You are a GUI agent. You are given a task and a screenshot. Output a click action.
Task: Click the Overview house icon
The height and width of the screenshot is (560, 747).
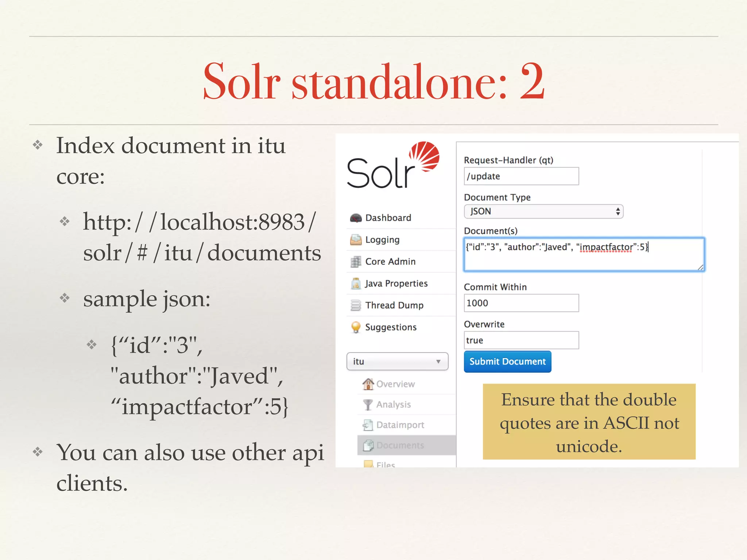pyautogui.click(x=368, y=384)
